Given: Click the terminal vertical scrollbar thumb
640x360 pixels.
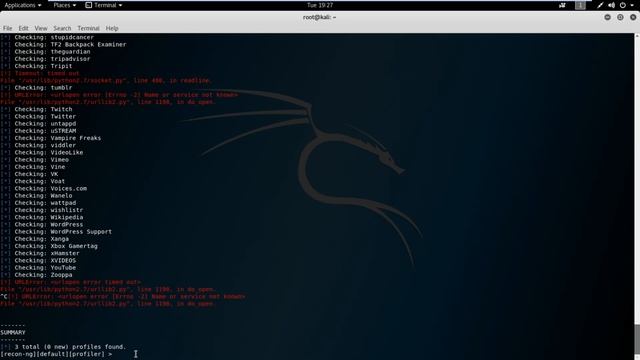Looking at the screenshot, I should click(x=637, y=340).
